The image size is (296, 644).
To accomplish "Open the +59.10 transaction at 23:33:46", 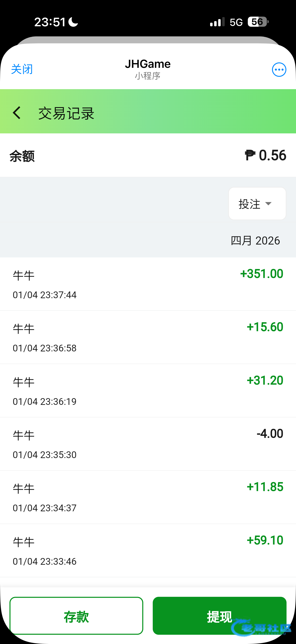I will coord(148,550).
